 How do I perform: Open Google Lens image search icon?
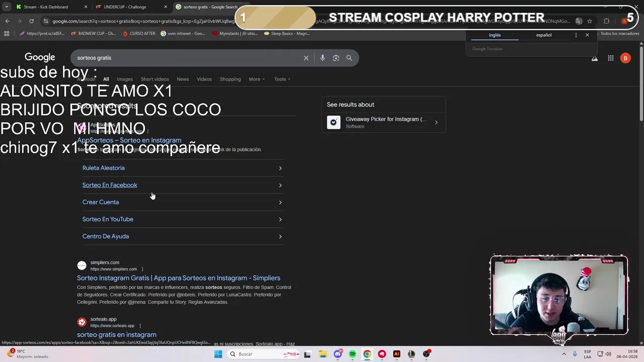pos(336,58)
